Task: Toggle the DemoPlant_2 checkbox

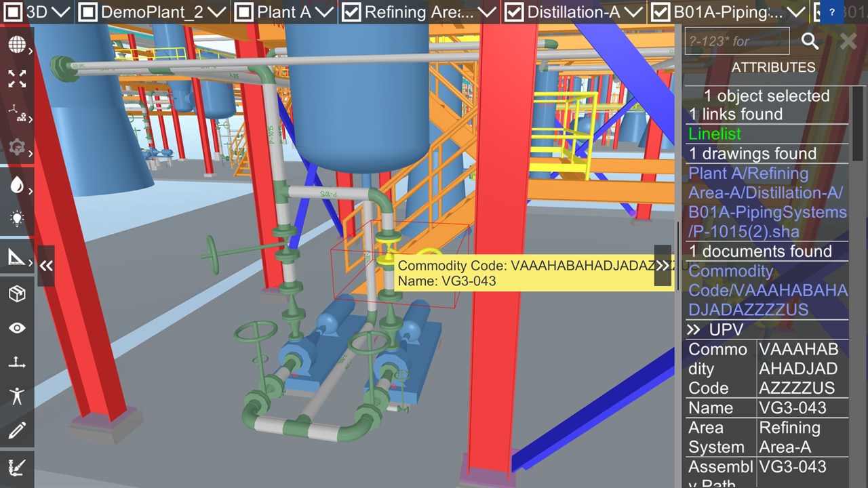Action: pos(87,12)
